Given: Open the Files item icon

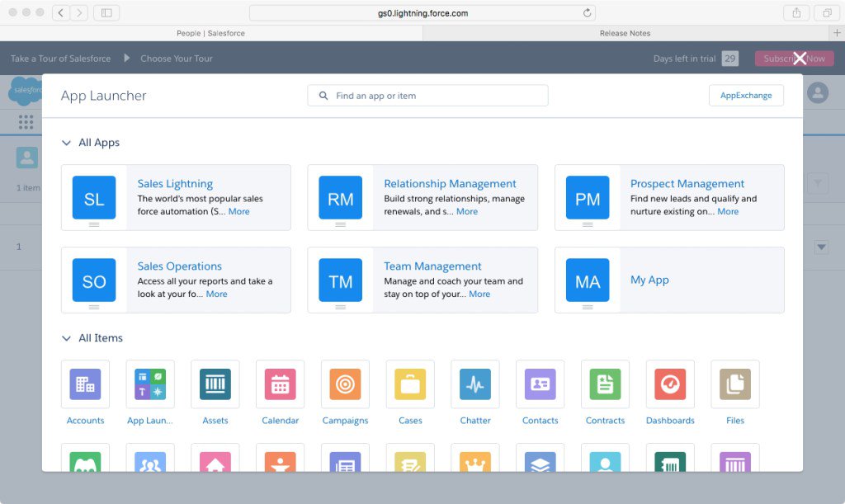Looking at the screenshot, I should (x=735, y=384).
